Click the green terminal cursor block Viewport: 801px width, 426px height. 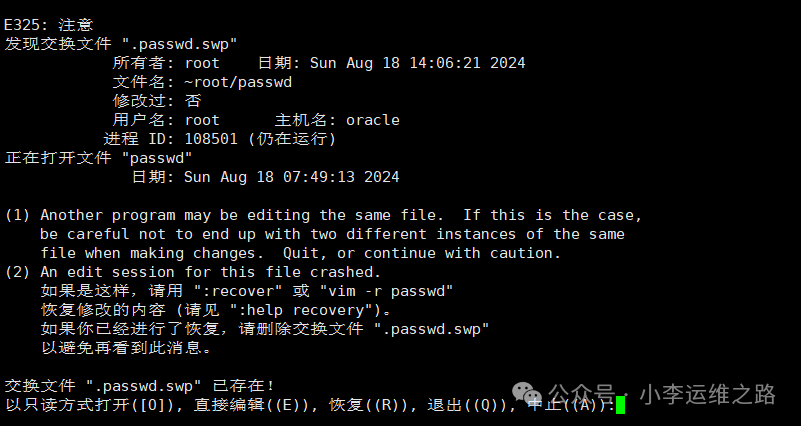(x=620, y=405)
